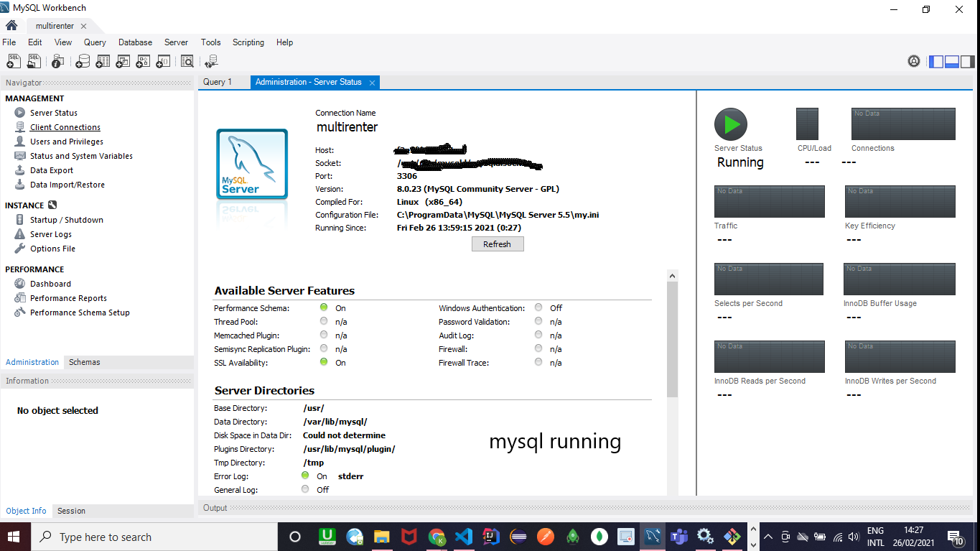The image size is (980, 551).
Task: Open Workbench preferences gear icon
Action: (914, 61)
